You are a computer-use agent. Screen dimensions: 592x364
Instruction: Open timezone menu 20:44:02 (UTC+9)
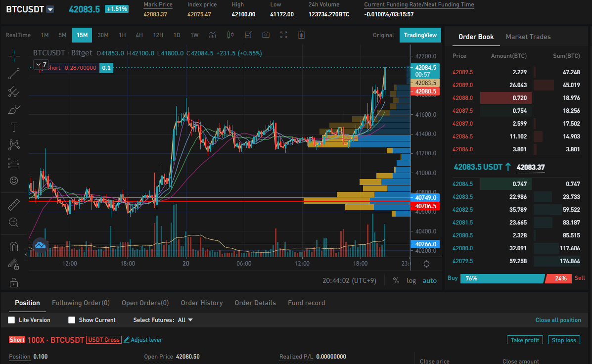point(349,280)
